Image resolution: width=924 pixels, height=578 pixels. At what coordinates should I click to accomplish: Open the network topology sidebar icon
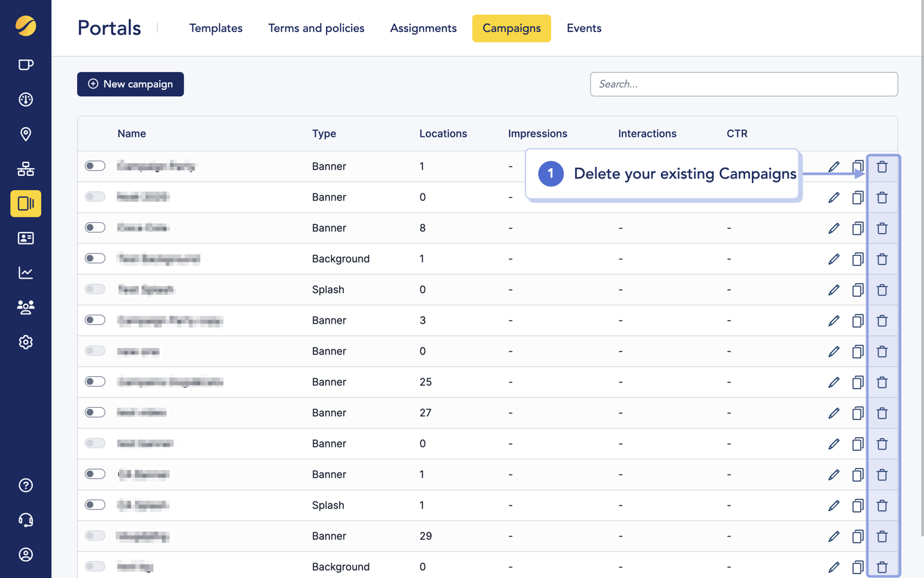click(26, 169)
